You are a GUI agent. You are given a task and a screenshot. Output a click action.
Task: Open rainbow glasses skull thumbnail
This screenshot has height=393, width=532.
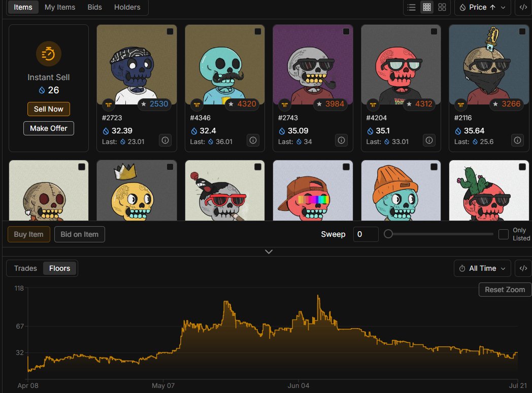tap(313, 190)
